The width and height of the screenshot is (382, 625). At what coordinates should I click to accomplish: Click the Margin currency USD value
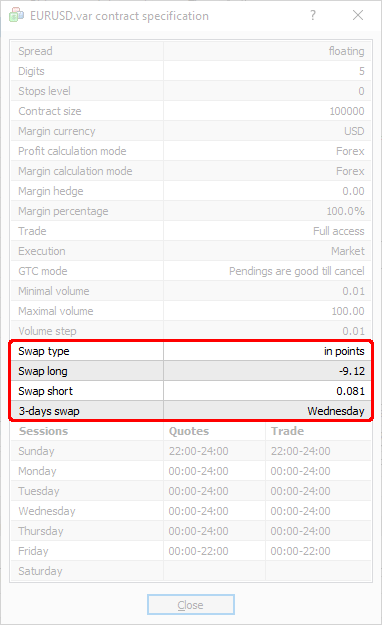354,131
